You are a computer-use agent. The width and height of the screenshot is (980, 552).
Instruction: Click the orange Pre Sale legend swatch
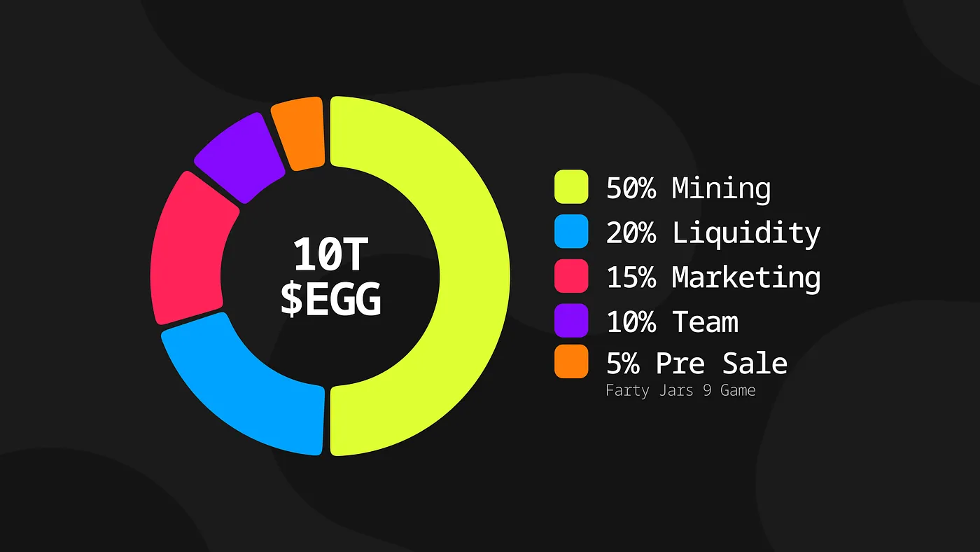tap(571, 362)
